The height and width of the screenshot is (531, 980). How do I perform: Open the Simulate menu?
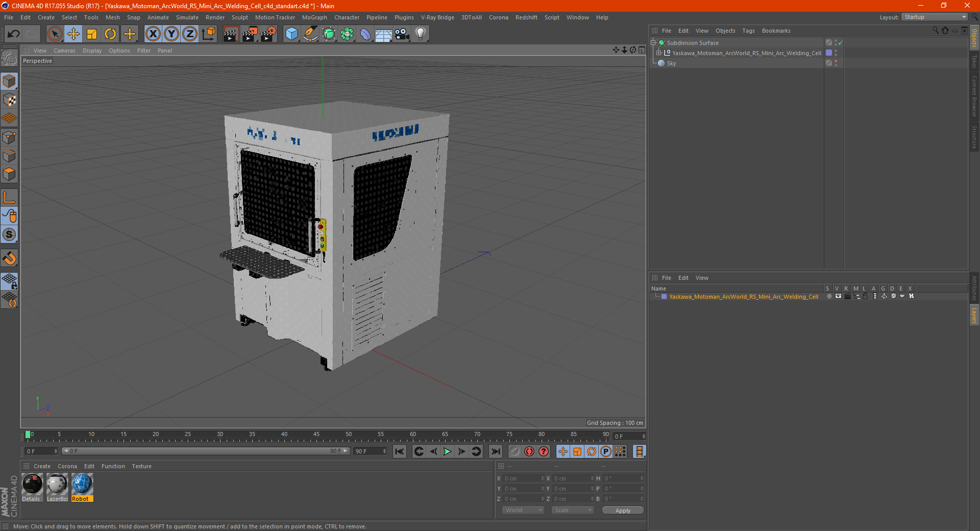187,17
